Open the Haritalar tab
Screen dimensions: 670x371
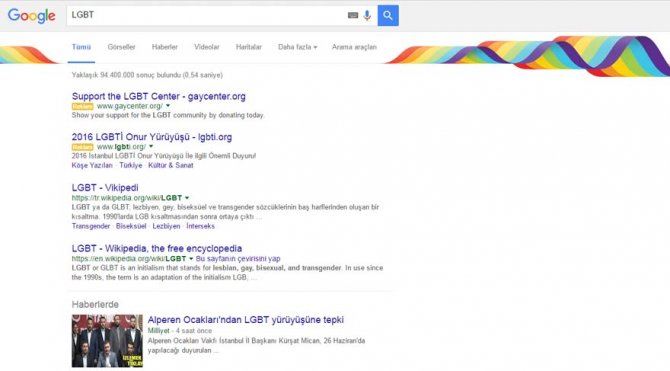coord(248,47)
